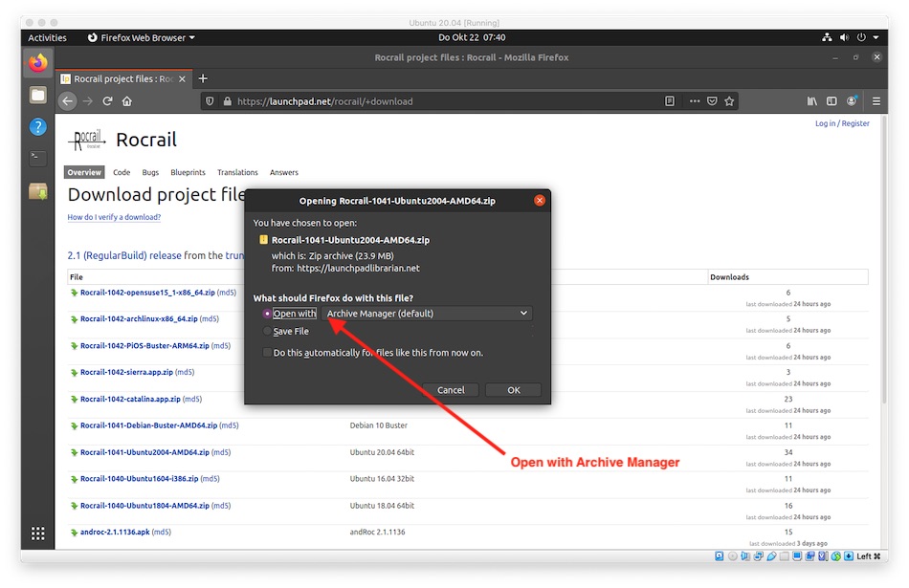Select the Open with radio button

(x=267, y=314)
